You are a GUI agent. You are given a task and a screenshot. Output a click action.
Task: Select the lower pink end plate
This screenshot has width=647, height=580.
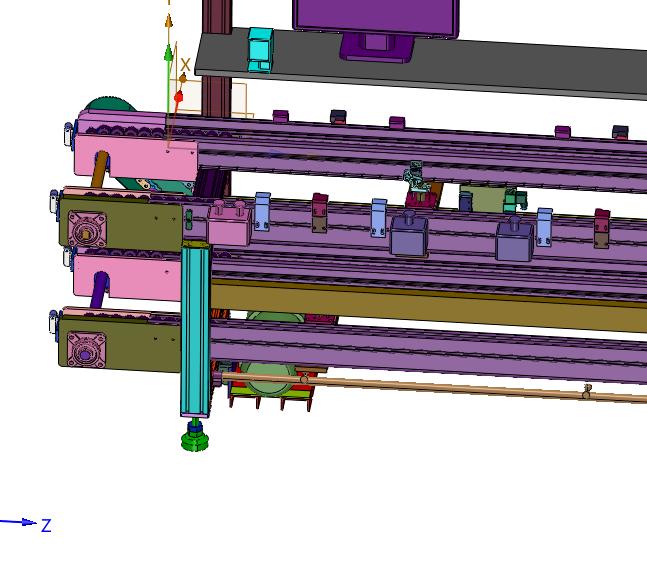[128, 277]
